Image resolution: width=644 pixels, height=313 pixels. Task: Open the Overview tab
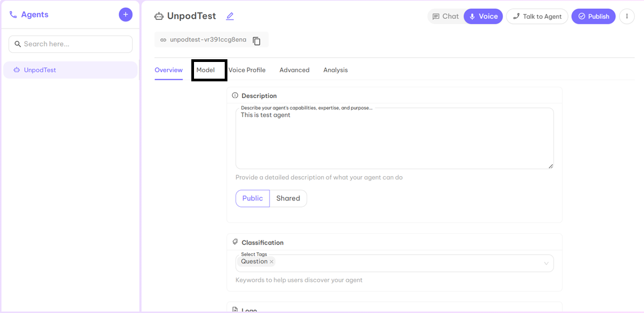(169, 70)
